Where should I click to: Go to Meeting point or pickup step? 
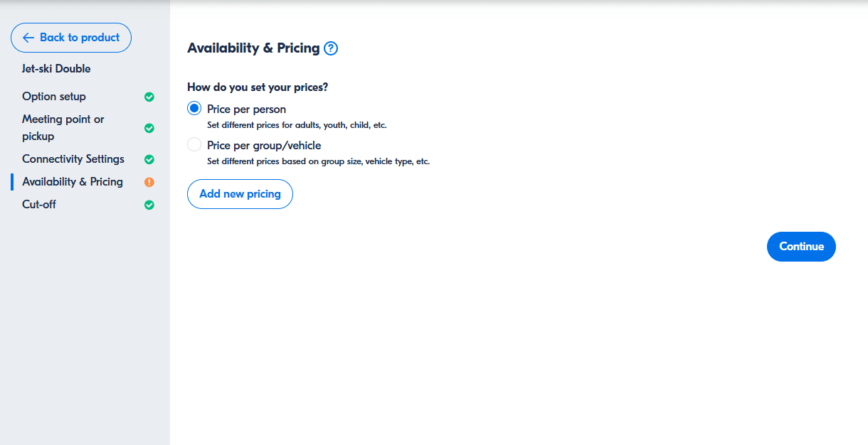click(63, 128)
